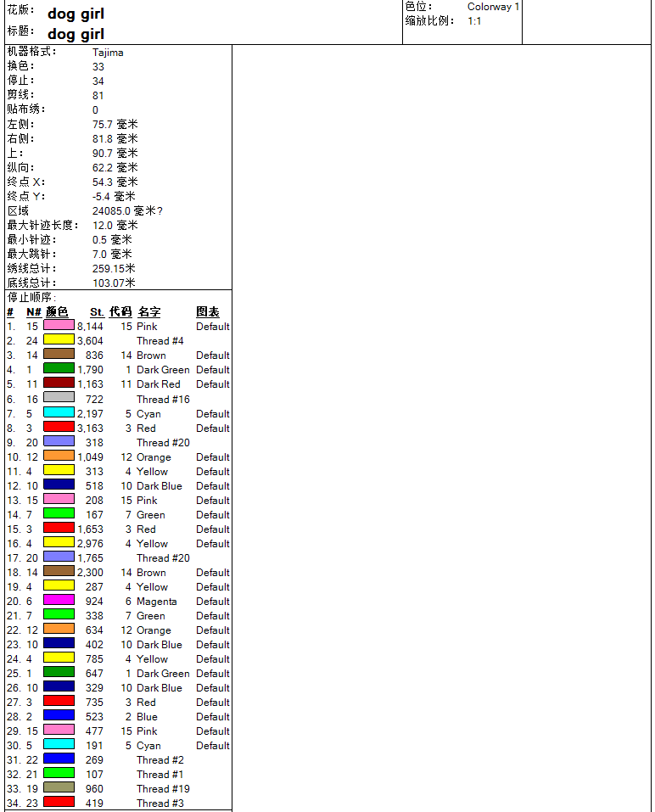The width and height of the screenshot is (655, 812).
Task: Click the '2,976' stitch count
Action: coord(90,544)
